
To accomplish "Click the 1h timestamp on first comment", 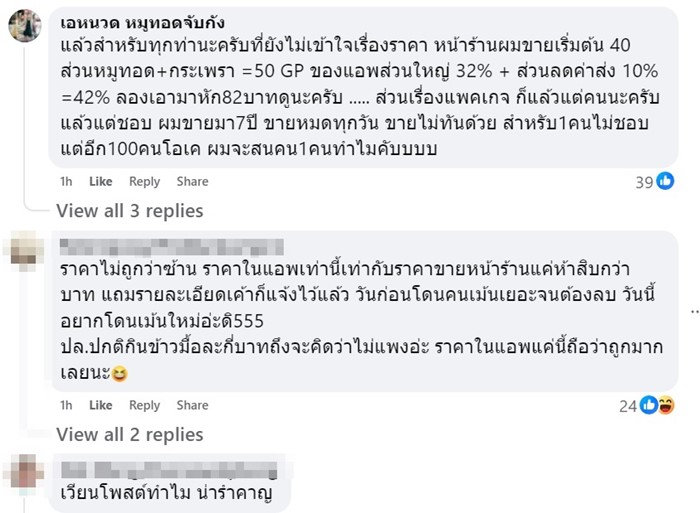I will tap(66, 182).
